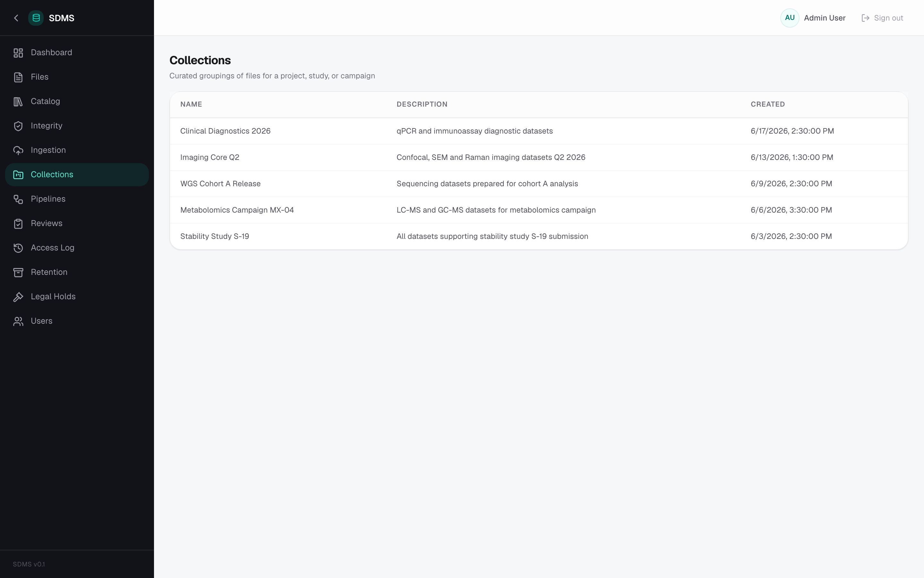Click 'Sequencing datasets prepared for cohort A analysis'
The image size is (924, 578).
(487, 184)
